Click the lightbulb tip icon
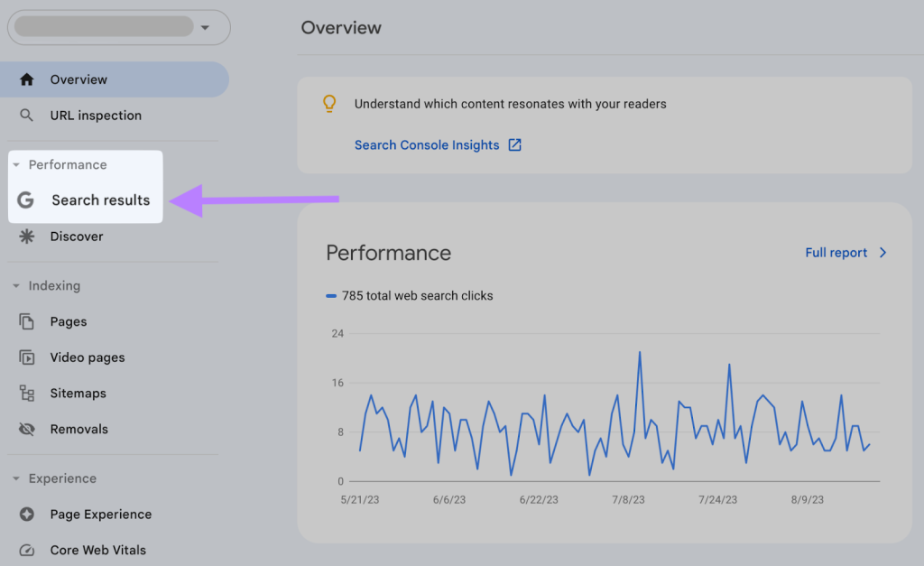924x566 pixels. click(329, 104)
